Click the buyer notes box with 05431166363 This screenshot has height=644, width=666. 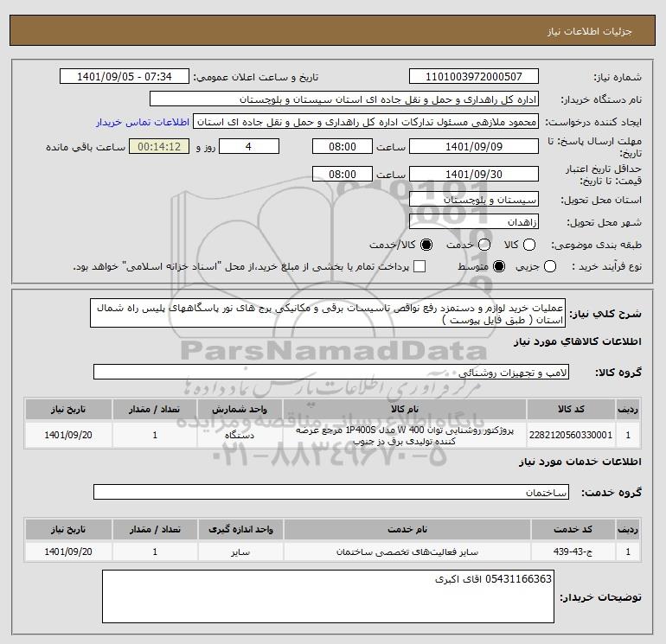click(329, 596)
